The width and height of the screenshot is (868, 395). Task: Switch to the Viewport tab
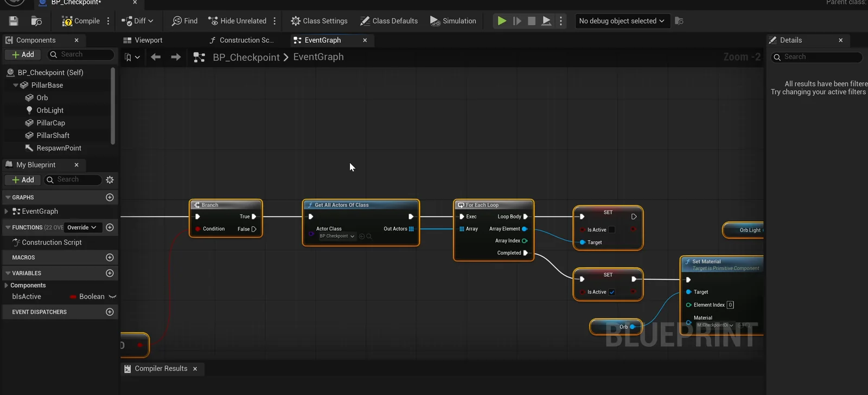(x=143, y=40)
